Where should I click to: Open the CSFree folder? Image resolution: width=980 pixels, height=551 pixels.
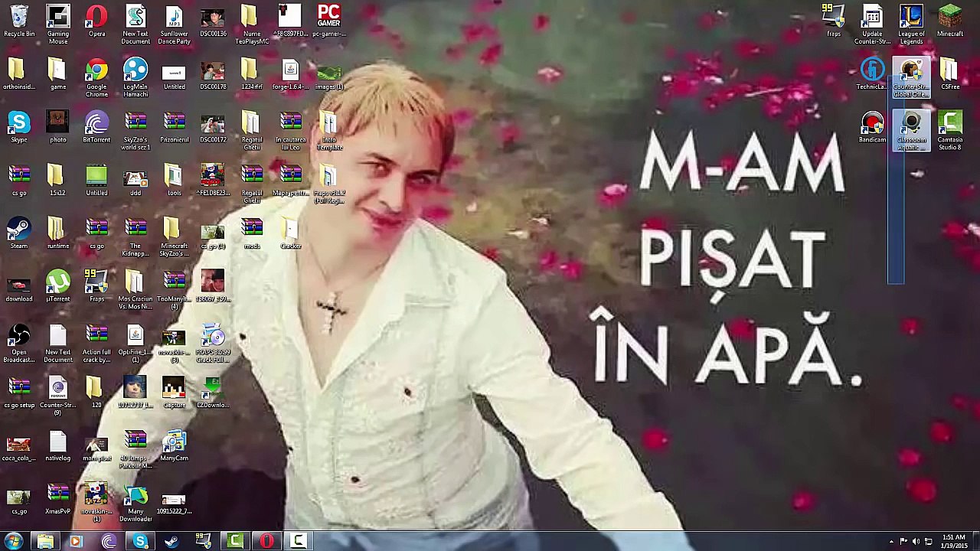pyautogui.click(x=950, y=75)
